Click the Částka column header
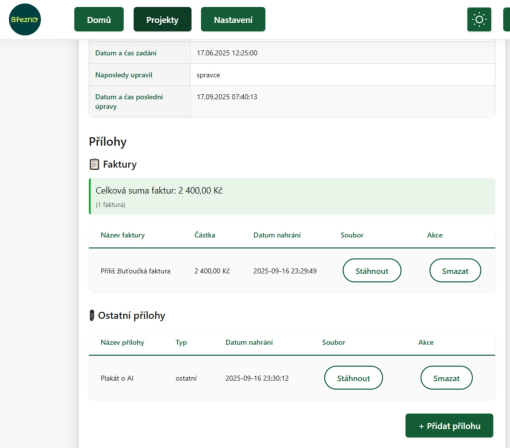The width and height of the screenshot is (510, 448). 205,235
